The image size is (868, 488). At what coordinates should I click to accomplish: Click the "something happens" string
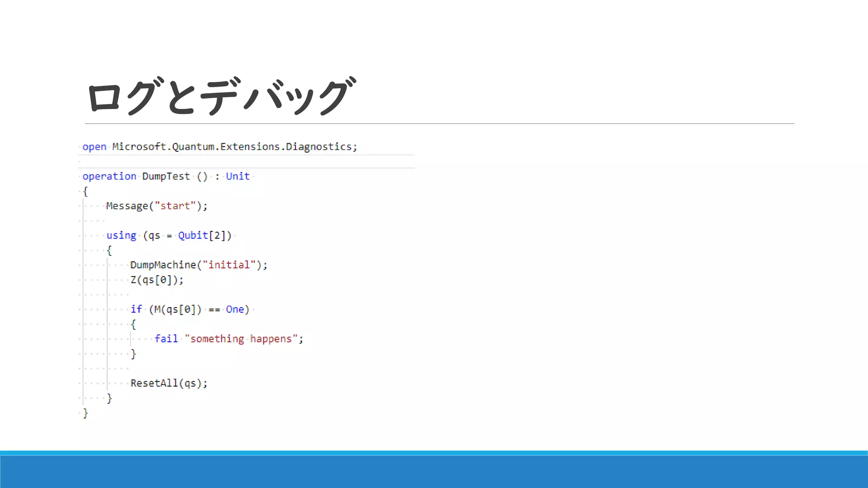[x=241, y=339]
